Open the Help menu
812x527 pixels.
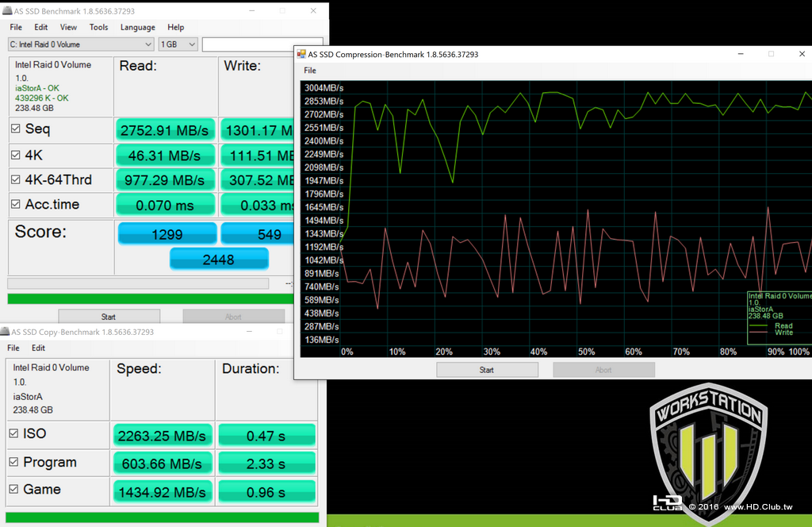point(175,27)
